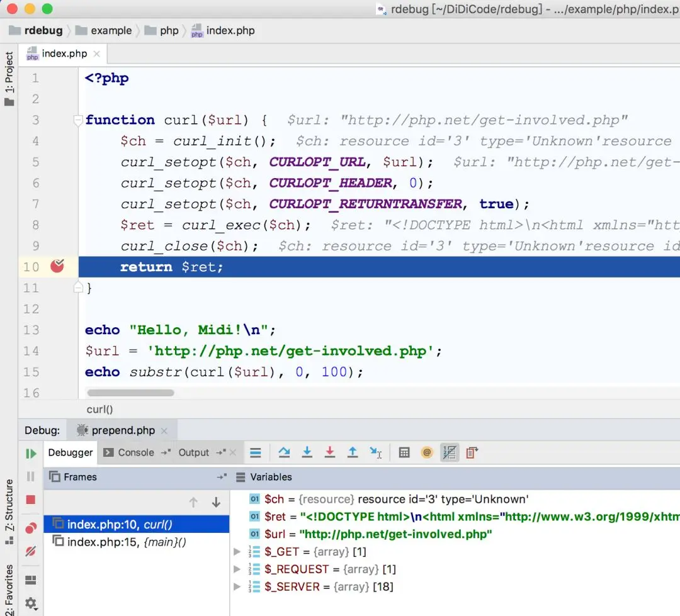The width and height of the screenshot is (680, 616).
Task: Expand the $_GET array variable
Action: pos(237,551)
